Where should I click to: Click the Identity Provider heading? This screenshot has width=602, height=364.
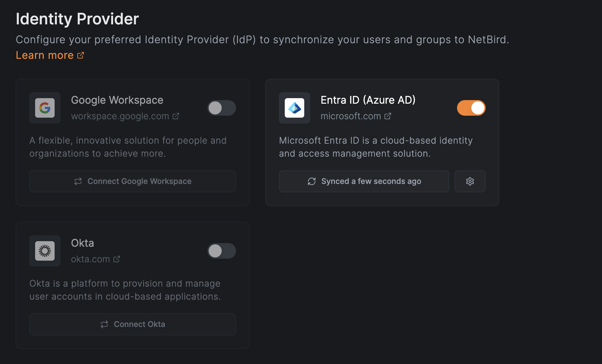pos(77,19)
